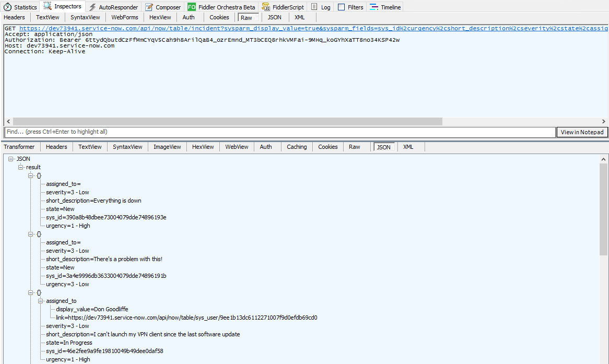Select request HexView tab
Viewport: 609px width, 364px height.
[160, 17]
